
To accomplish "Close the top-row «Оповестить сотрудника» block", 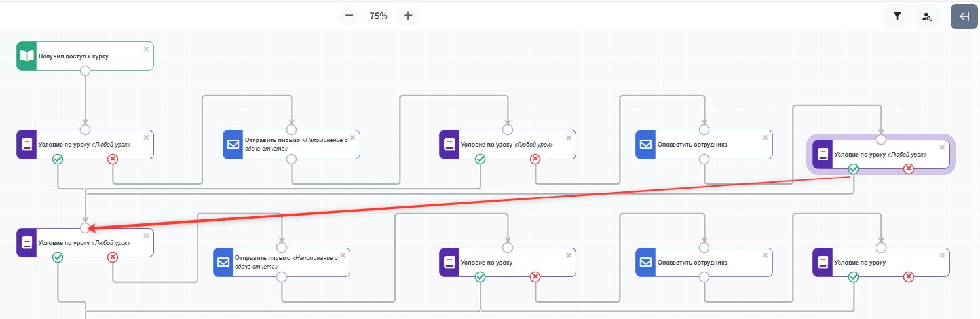I will (x=765, y=137).
